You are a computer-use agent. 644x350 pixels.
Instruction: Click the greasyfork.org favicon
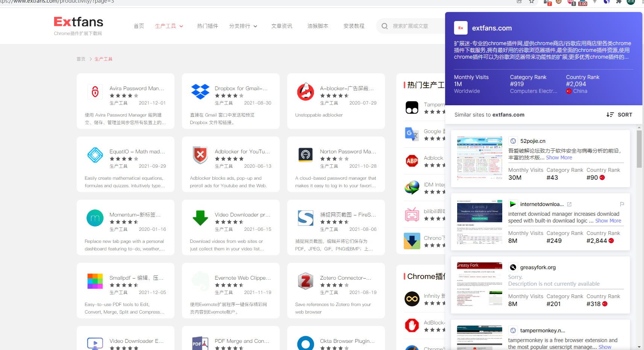pos(513,267)
